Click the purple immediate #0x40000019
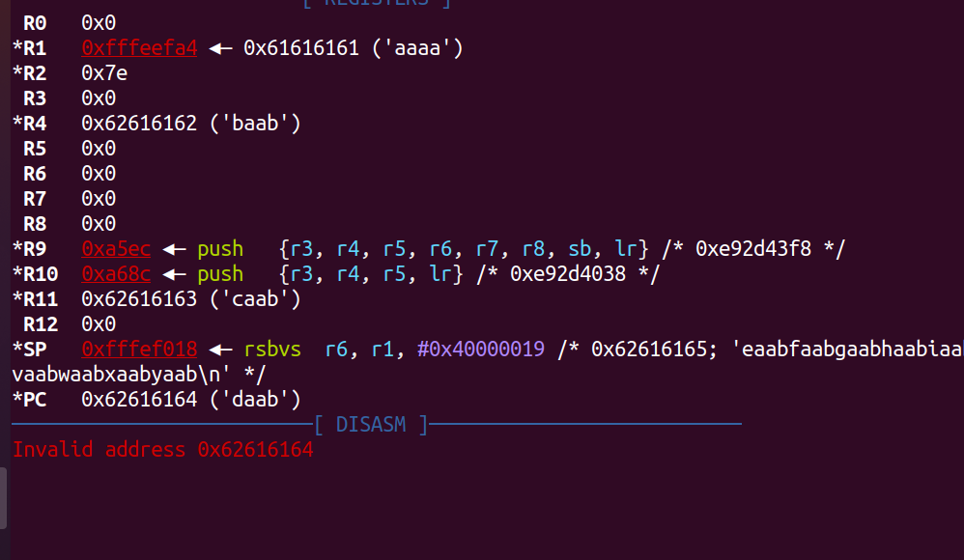This screenshot has height=560, width=964. (481, 350)
